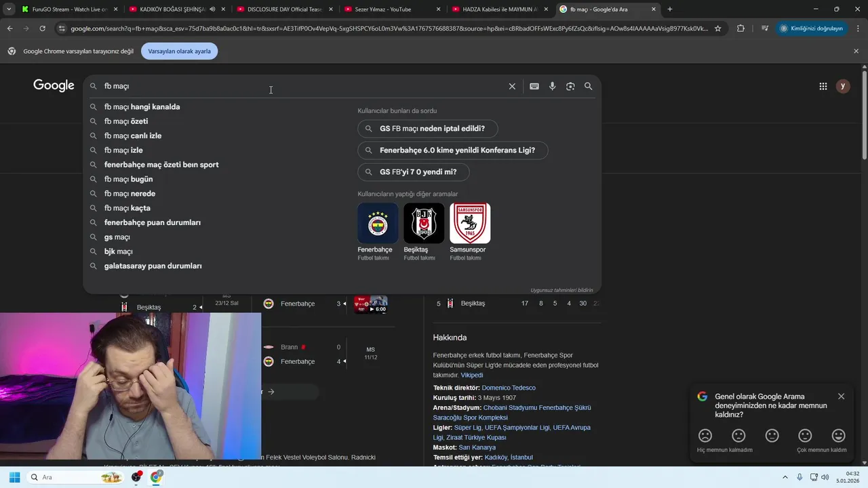
Task: Switch to the HADZA Kabilesi tab
Action: click(x=498, y=9)
